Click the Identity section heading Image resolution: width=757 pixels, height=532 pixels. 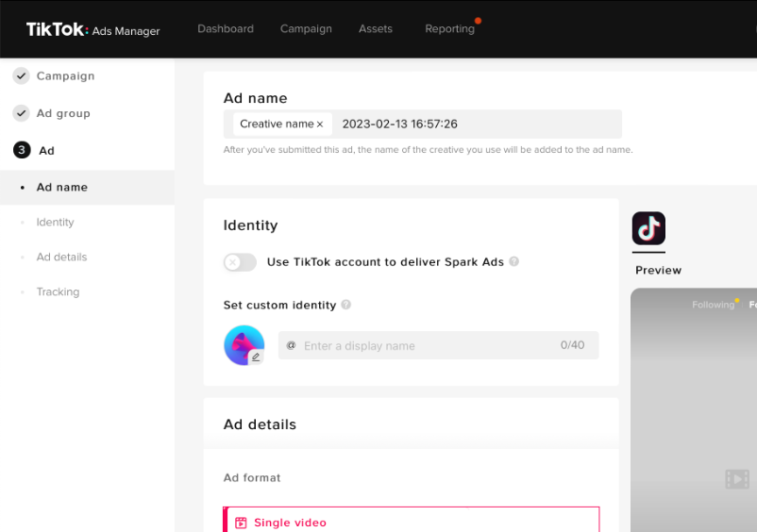(x=250, y=225)
